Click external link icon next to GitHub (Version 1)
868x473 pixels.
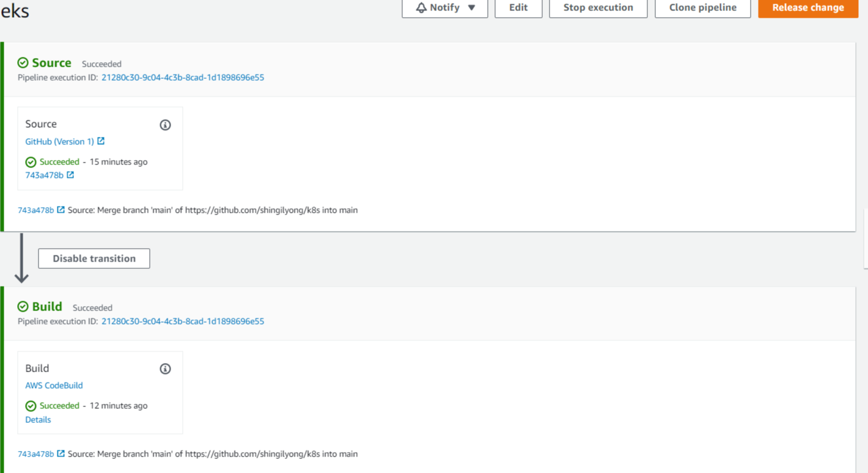tap(101, 141)
